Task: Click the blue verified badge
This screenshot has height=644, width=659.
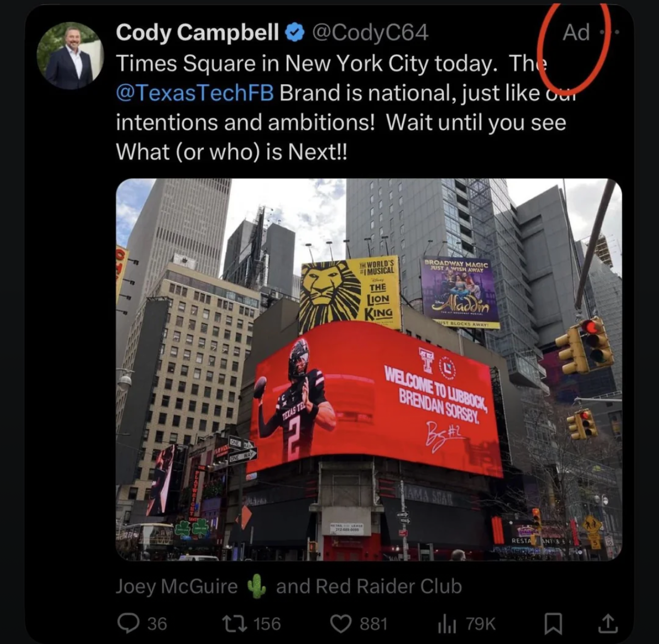Action: pyautogui.click(x=295, y=33)
